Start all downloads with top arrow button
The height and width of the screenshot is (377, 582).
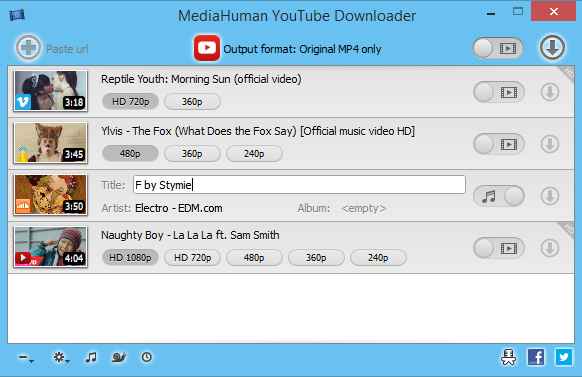click(x=552, y=47)
